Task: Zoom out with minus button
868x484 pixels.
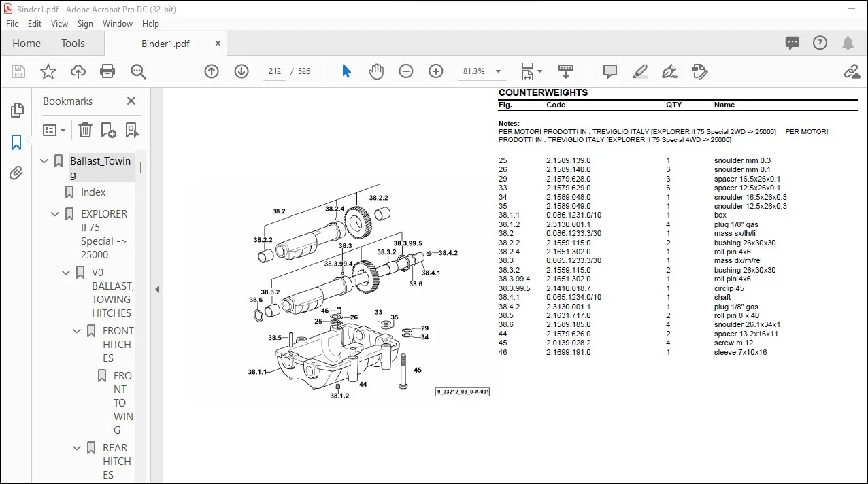Action: coord(406,71)
